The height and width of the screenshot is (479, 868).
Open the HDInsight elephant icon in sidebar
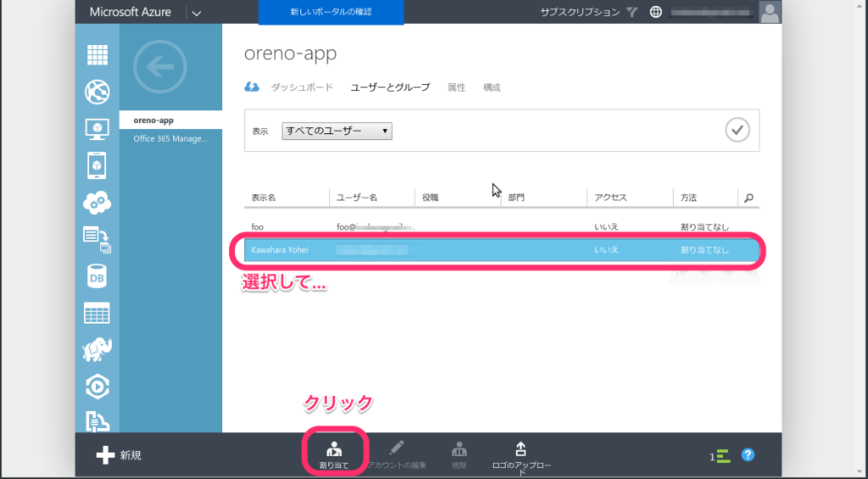pos(97,350)
